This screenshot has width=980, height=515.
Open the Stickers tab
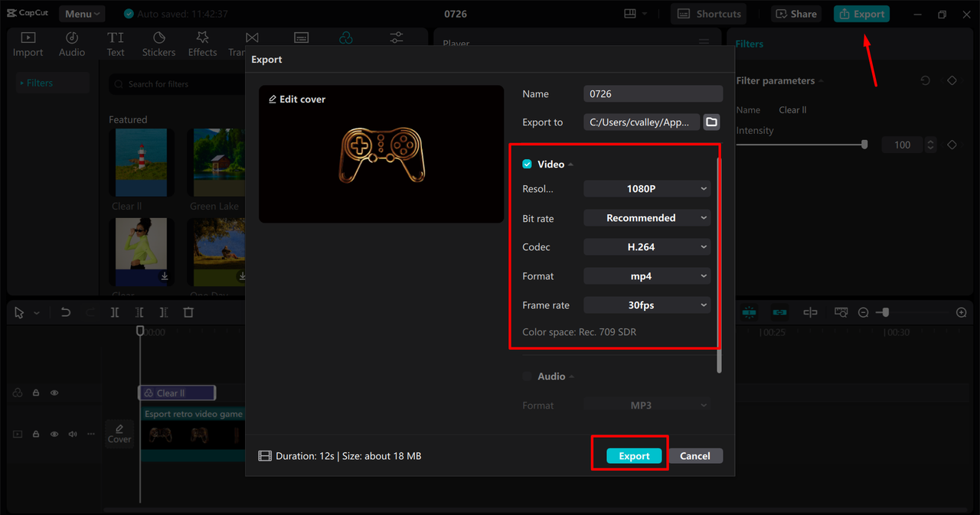[158, 44]
